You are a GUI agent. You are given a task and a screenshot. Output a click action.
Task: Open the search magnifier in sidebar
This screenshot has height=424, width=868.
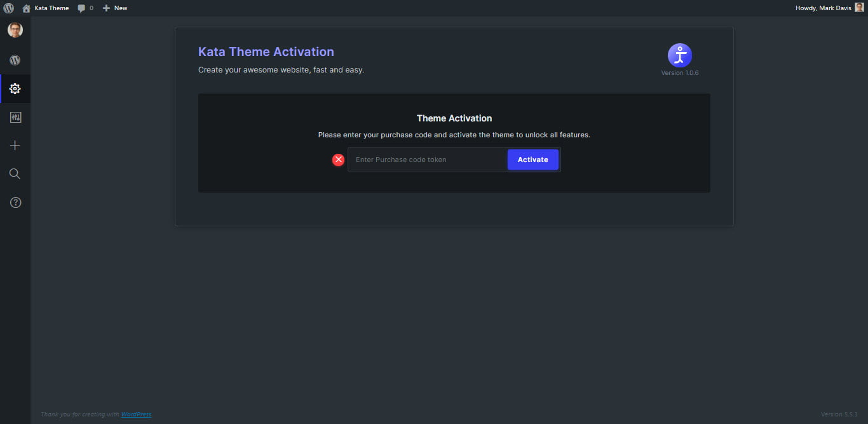point(15,174)
